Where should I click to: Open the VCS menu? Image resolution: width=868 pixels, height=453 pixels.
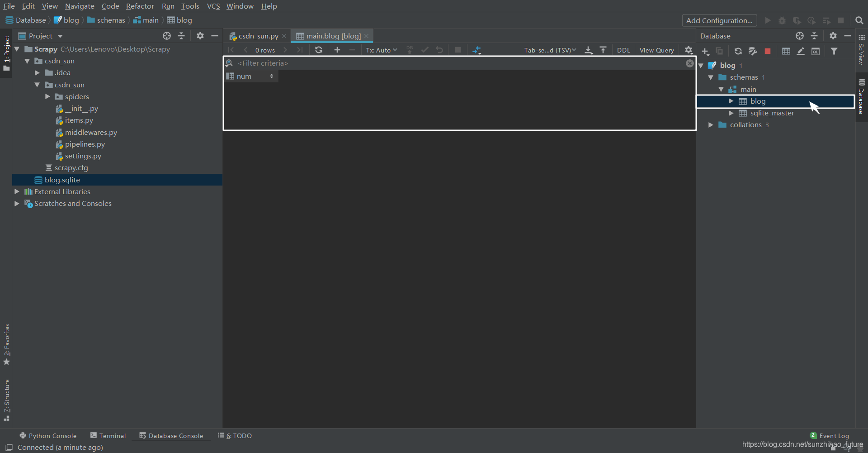tap(213, 6)
